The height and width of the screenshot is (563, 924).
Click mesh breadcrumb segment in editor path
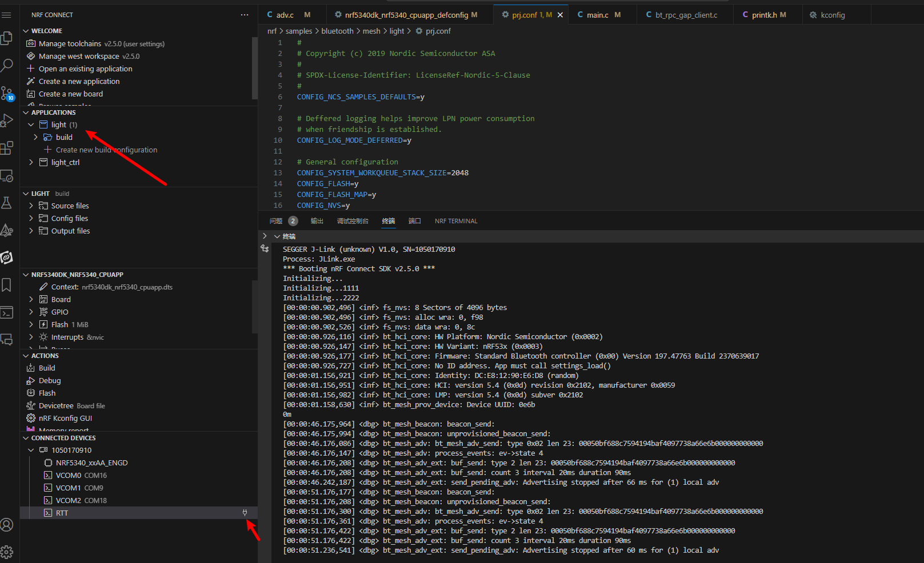(x=371, y=31)
